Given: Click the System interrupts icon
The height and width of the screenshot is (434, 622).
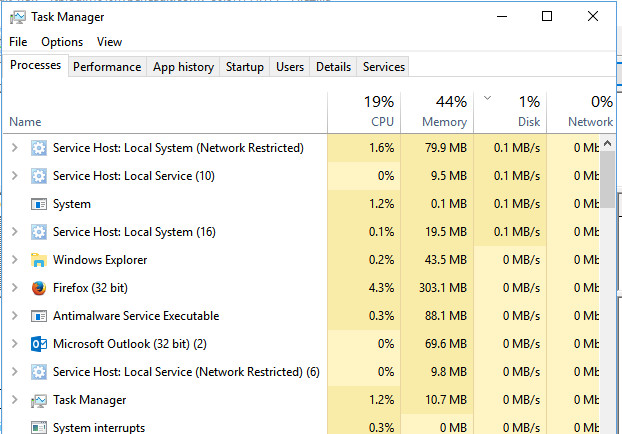Looking at the screenshot, I should tap(39, 428).
